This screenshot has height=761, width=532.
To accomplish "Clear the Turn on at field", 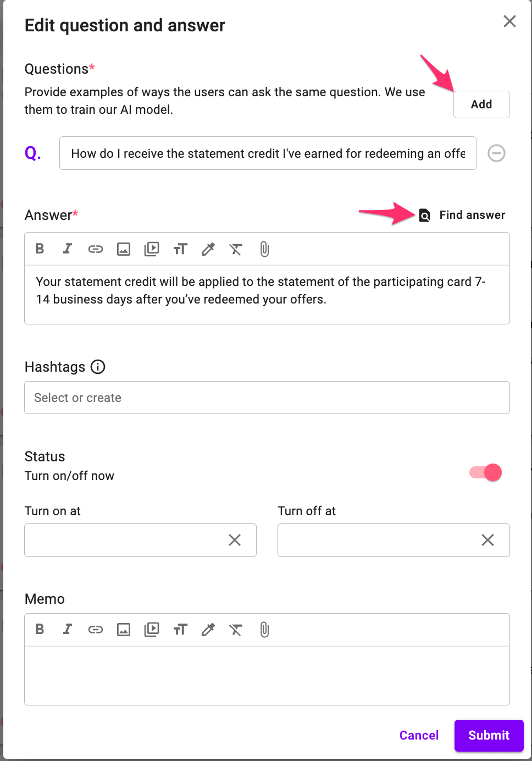I will (234, 540).
